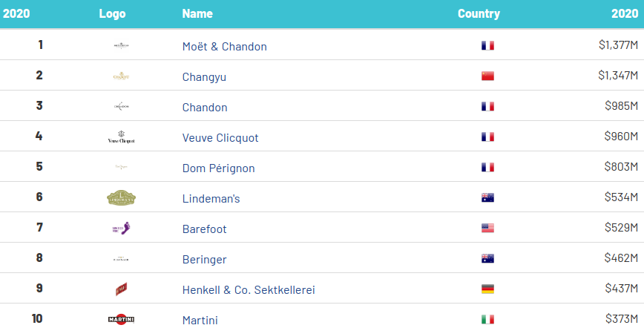Open the Moët & Chandon link
This screenshot has height=328, width=644.
point(224,46)
